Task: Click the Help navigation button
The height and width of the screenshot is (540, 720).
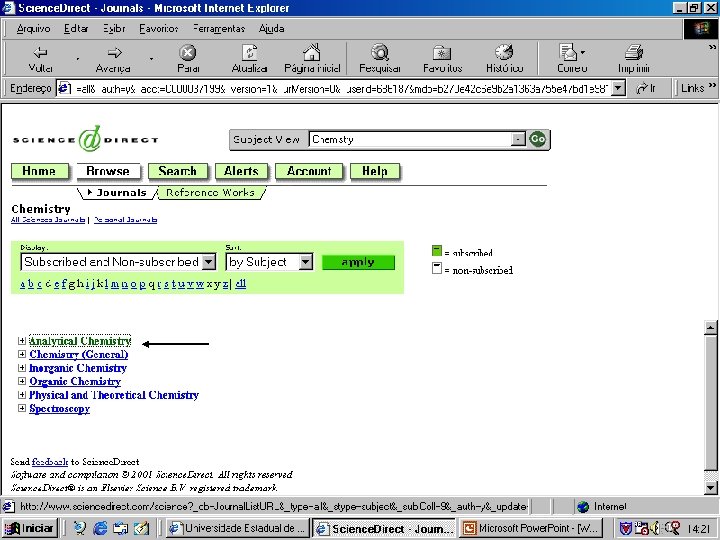Action: tap(375, 171)
